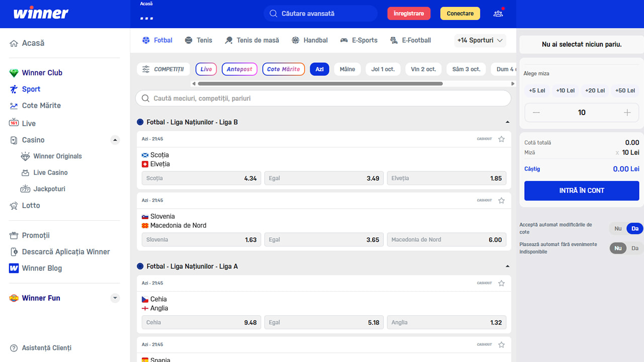644x362 pixels.
Task: Select the Mâine date tab
Action: [347, 69]
